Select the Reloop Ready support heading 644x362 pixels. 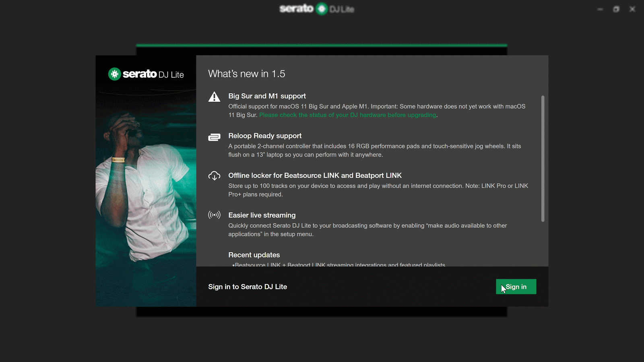265,136
